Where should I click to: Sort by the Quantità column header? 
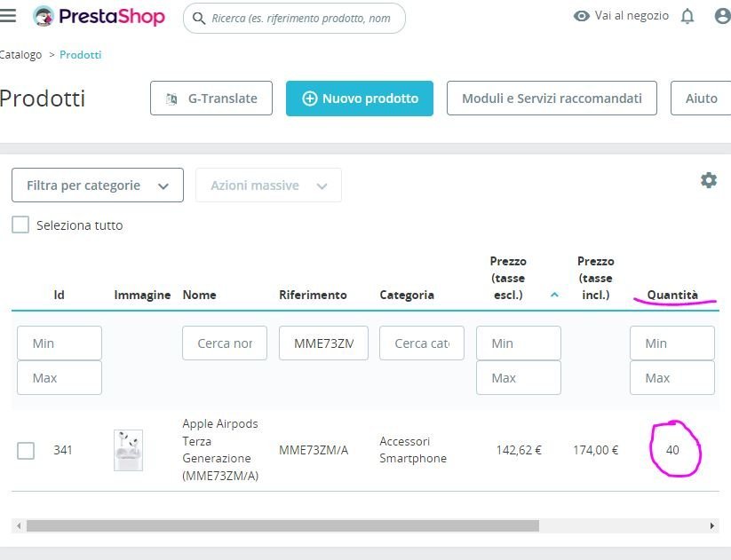tap(672, 295)
